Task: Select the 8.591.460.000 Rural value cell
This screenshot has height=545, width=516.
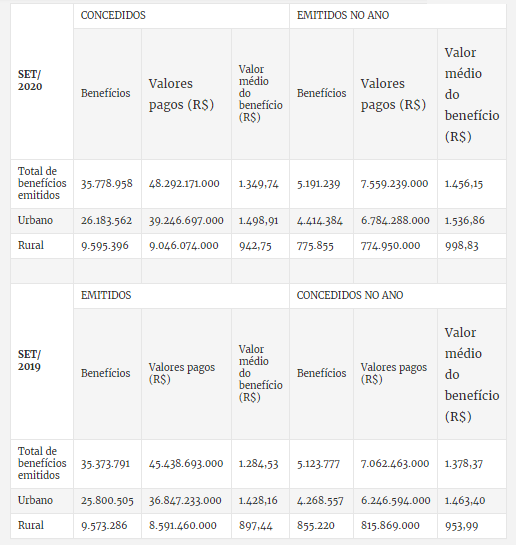Action: 186,526
